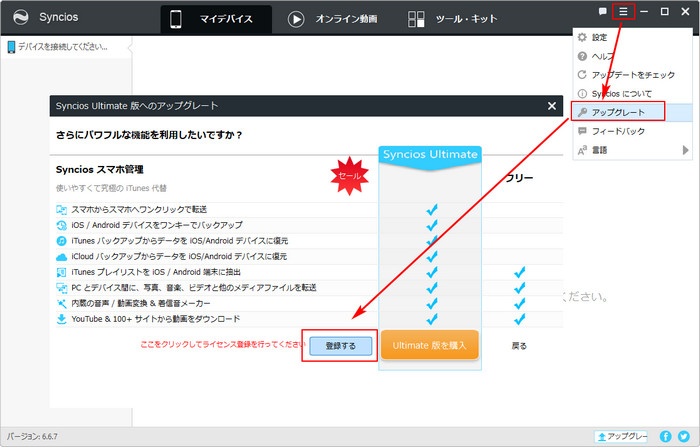
Task: Click the Syncios Ultimate column header
Action: [x=430, y=155]
